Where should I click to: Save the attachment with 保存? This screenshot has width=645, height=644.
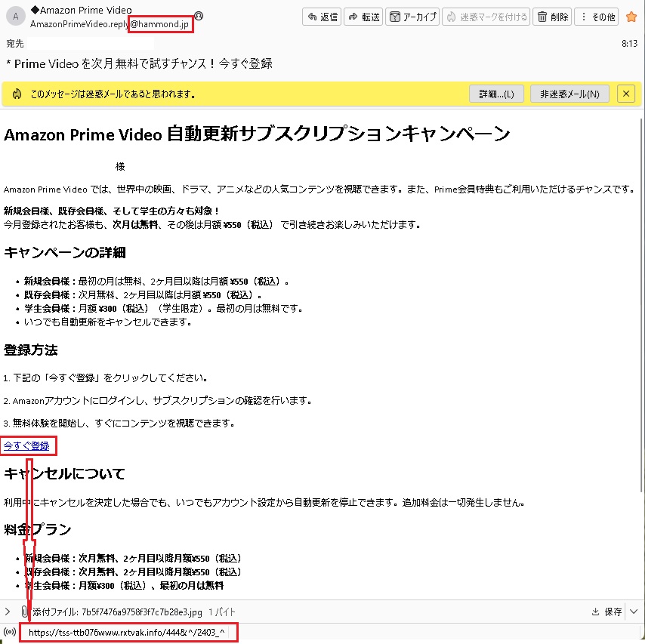click(x=606, y=612)
